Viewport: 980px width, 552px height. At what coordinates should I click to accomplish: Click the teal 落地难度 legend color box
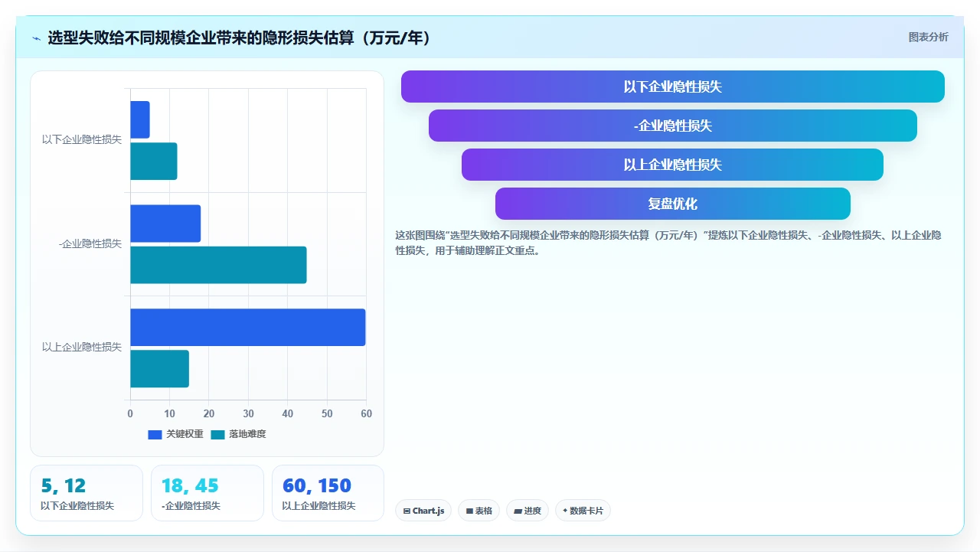coord(217,435)
